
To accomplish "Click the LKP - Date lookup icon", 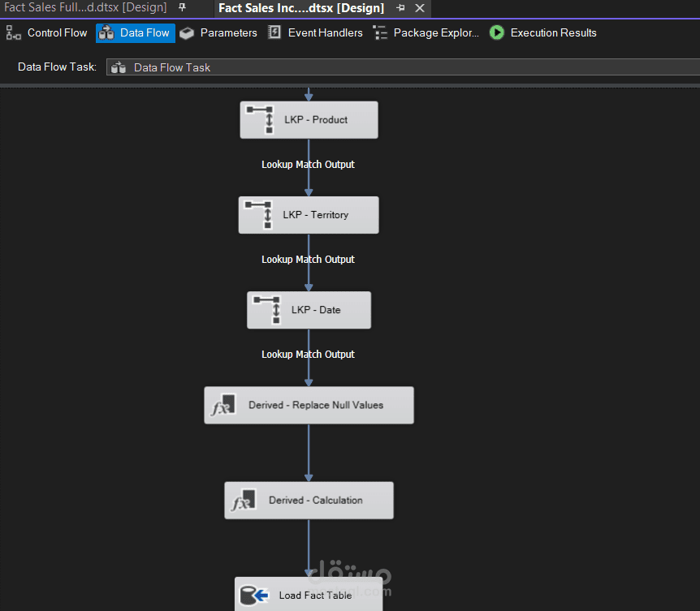I will [267, 309].
